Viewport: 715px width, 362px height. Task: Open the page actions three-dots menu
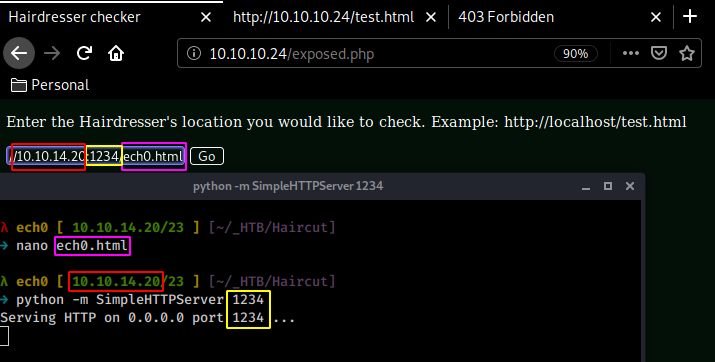[631, 53]
